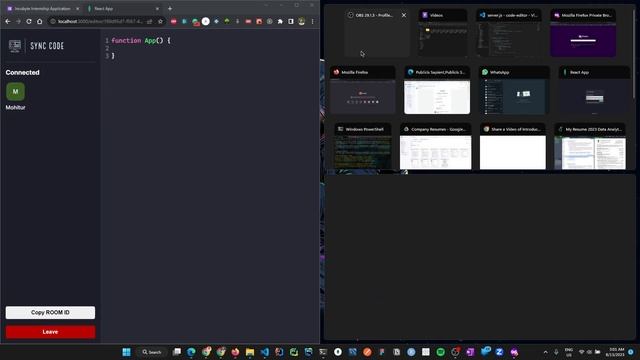The height and width of the screenshot is (360, 640).
Task: Click the taskbar clock and date
Action: point(616,352)
